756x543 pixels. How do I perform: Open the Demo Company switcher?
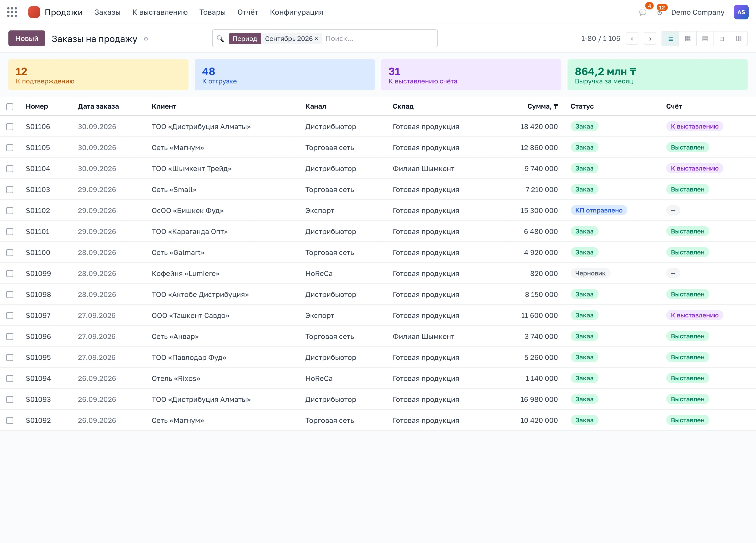coord(698,12)
